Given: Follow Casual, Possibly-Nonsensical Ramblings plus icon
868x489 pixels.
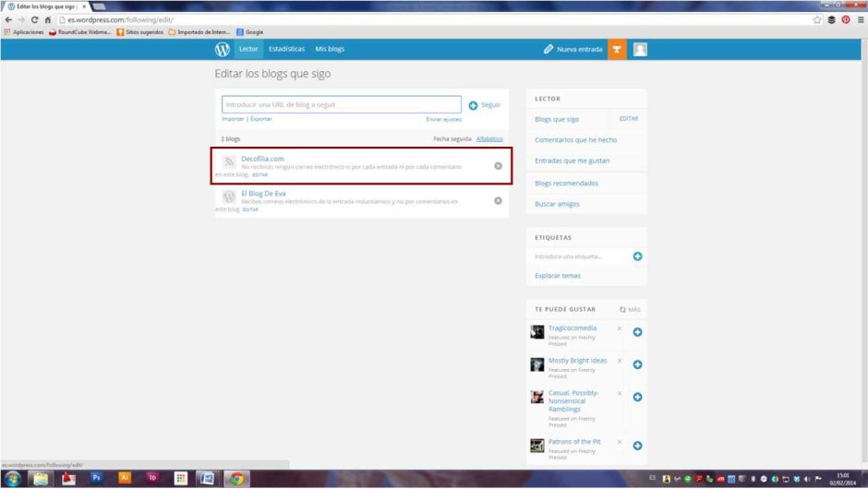Looking at the screenshot, I should pos(638,397).
